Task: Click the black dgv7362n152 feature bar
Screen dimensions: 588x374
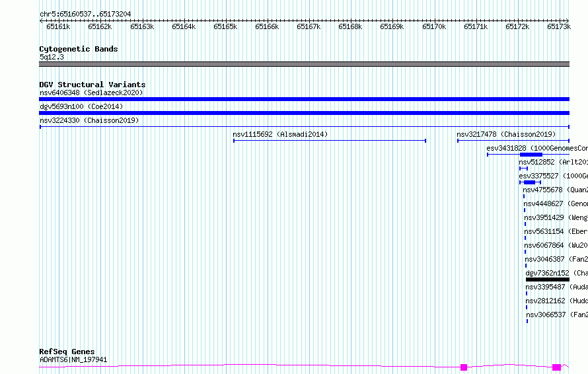Action: pos(548,280)
